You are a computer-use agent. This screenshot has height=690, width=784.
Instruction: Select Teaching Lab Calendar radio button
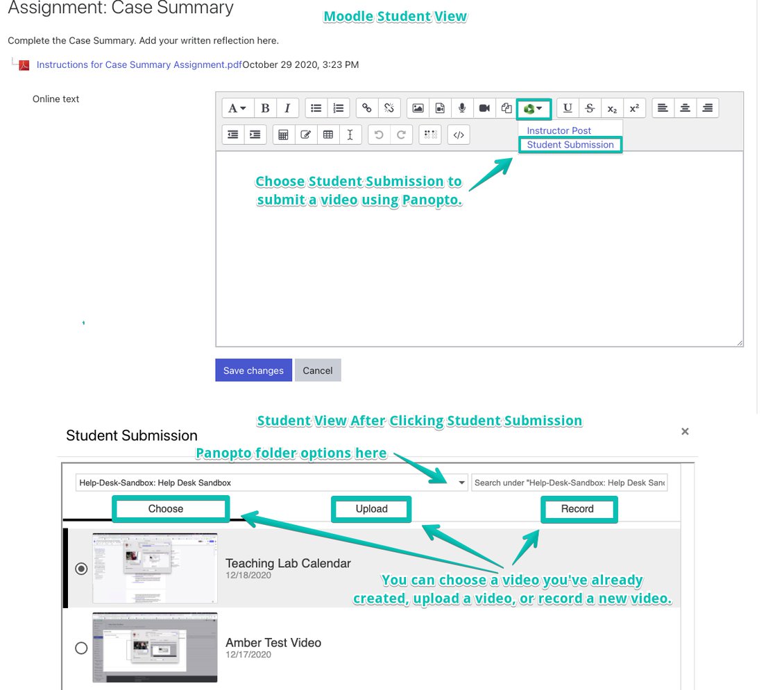coord(81,569)
